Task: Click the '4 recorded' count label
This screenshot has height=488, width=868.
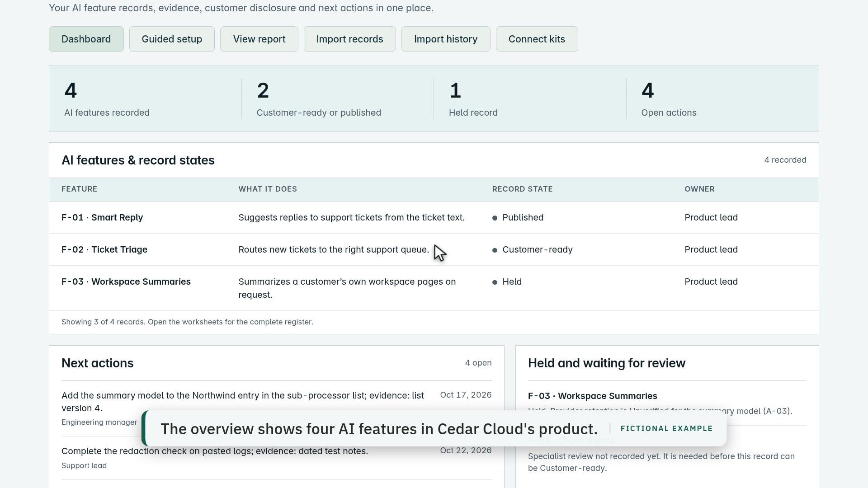Action: 785,160
